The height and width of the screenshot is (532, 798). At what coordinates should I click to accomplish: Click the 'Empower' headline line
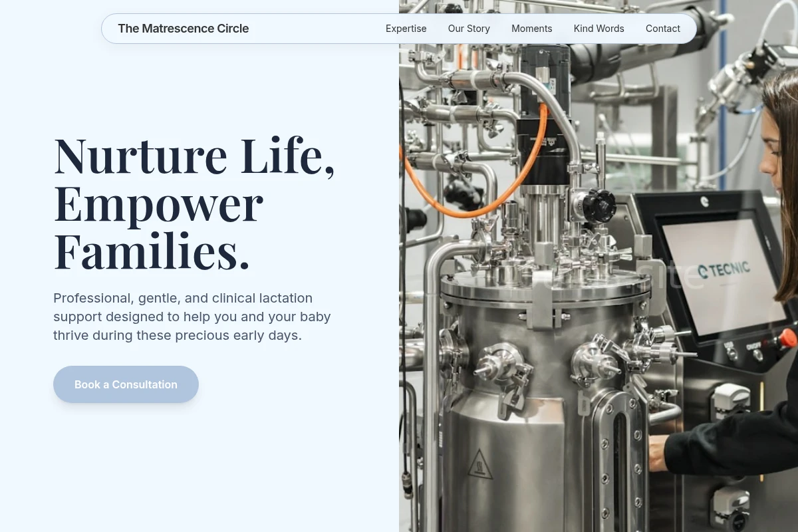(x=158, y=205)
